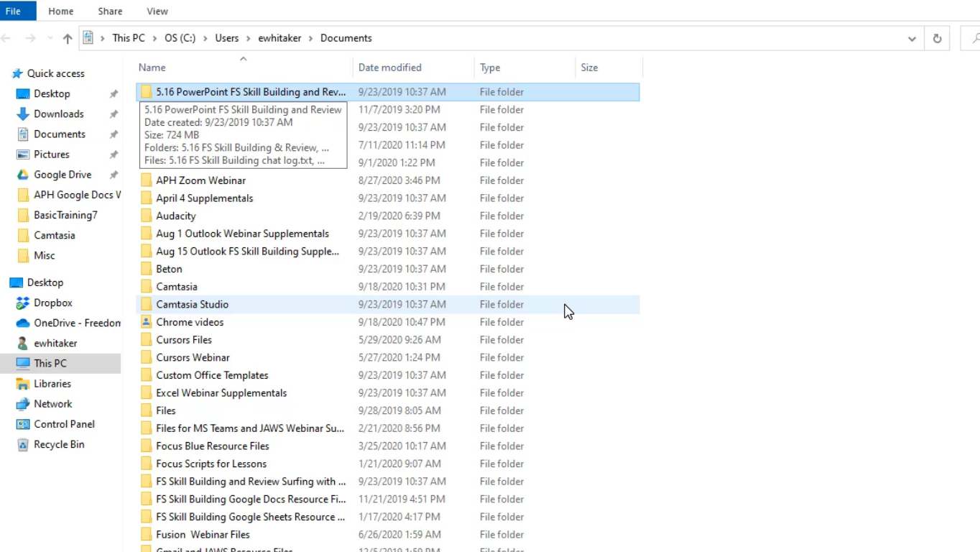
Task: Open the Camtasia Studio folder
Action: pos(192,304)
